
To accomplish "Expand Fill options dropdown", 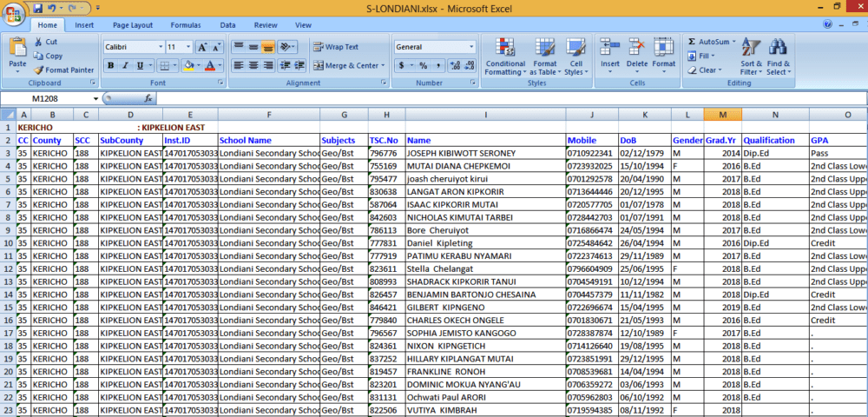I will point(713,56).
